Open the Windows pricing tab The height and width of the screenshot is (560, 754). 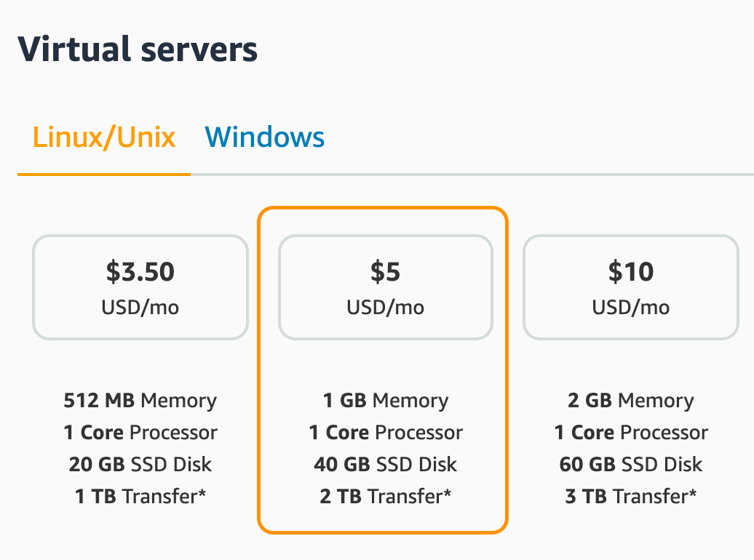[x=264, y=137]
